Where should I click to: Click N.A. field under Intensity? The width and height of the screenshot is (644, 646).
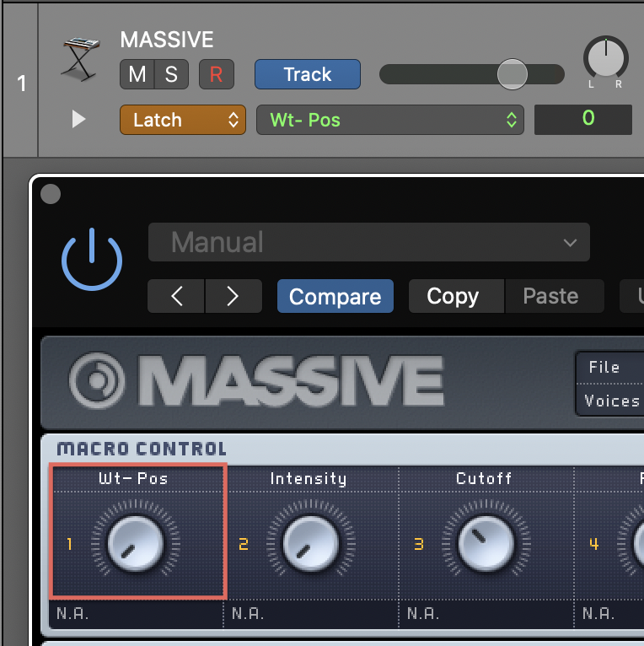[311, 614]
